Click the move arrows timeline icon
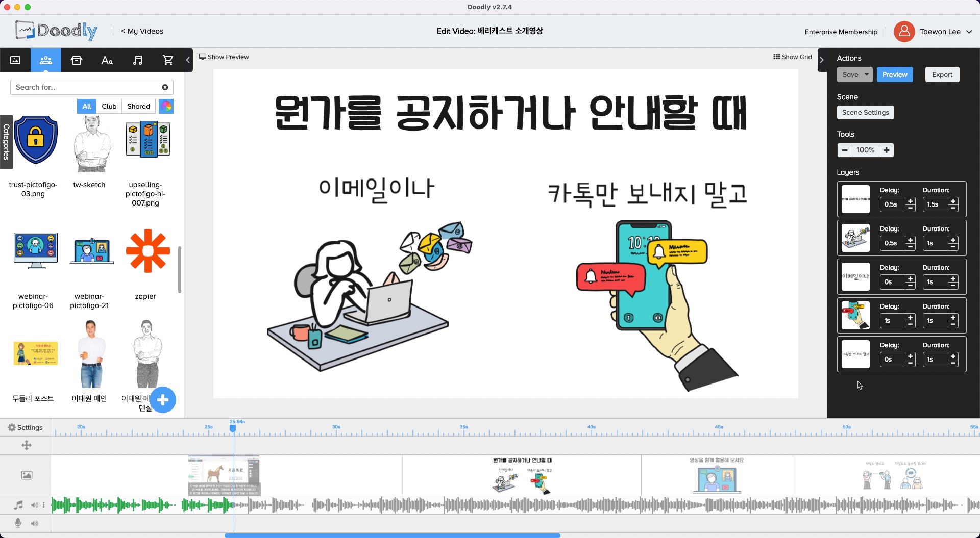This screenshot has height=538, width=980. 27,445
